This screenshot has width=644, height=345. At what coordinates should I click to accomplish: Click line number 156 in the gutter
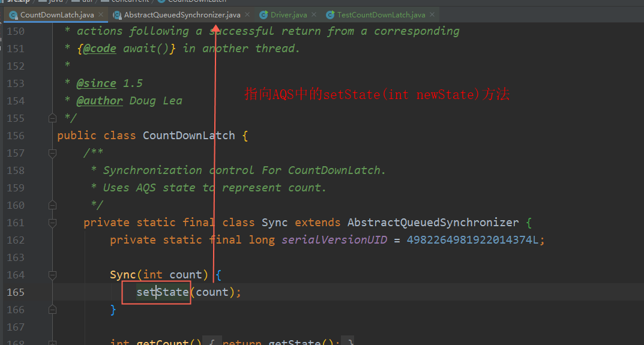pos(16,136)
